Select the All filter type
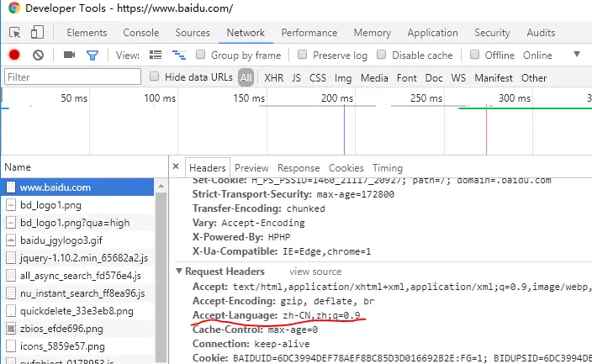The height and width of the screenshot is (364, 592). click(x=246, y=78)
